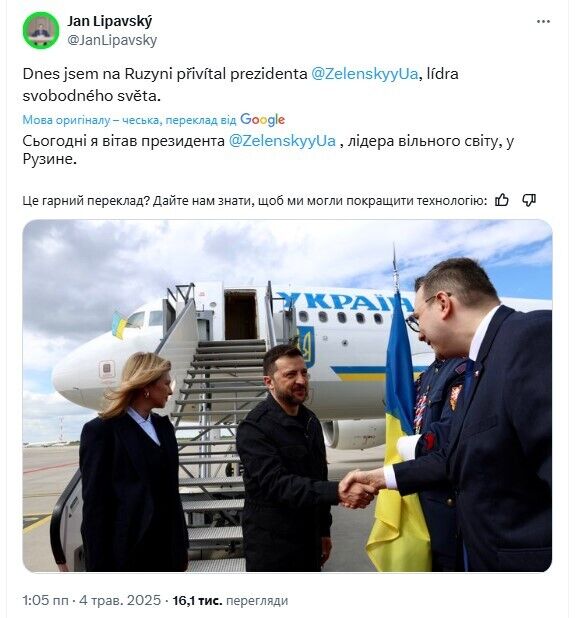The height and width of the screenshot is (618, 577).
Task: Open the Jan Lipavský display name
Action: (x=109, y=21)
